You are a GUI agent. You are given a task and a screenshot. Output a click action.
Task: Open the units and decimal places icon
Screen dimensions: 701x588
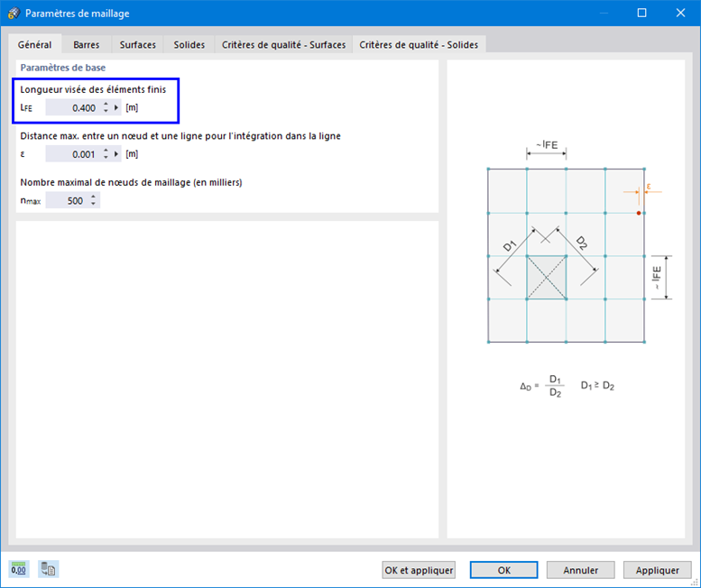[18, 569]
